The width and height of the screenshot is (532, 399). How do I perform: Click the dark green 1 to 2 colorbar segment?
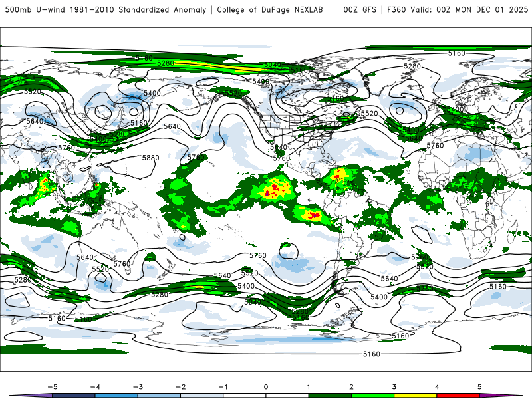330,396
